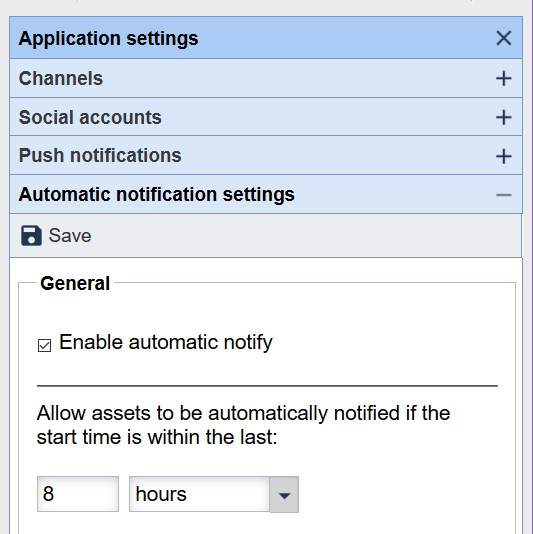The image size is (533, 534).
Task: Open the Social accounts section header
Action: 266,117
